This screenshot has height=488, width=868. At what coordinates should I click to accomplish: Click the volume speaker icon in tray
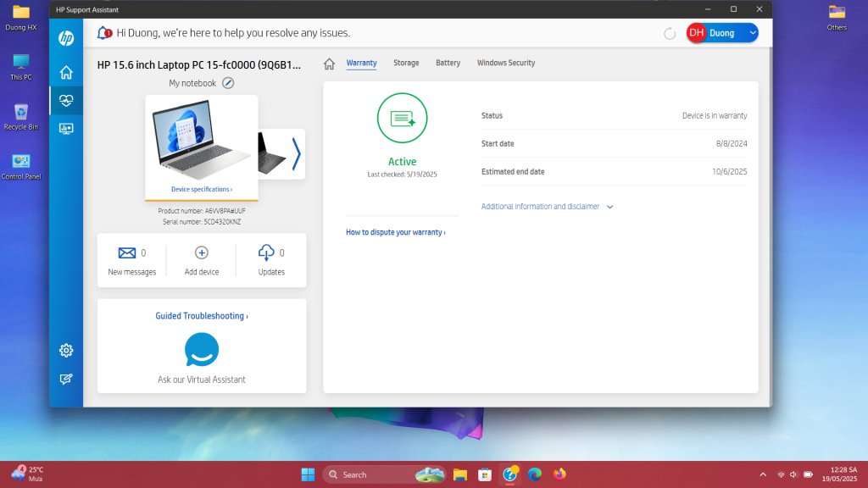tap(793, 474)
